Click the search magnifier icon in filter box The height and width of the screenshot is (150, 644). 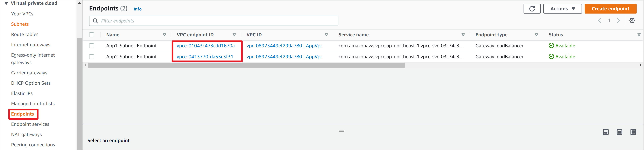click(95, 21)
